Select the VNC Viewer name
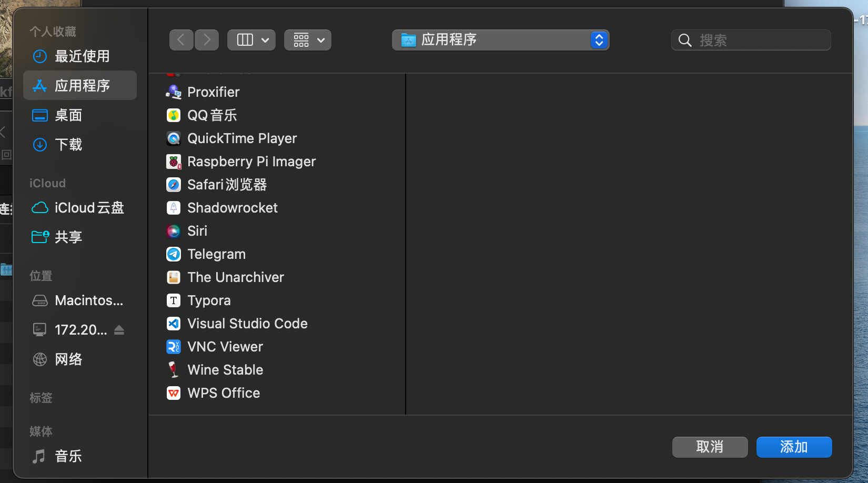 pyautogui.click(x=225, y=347)
